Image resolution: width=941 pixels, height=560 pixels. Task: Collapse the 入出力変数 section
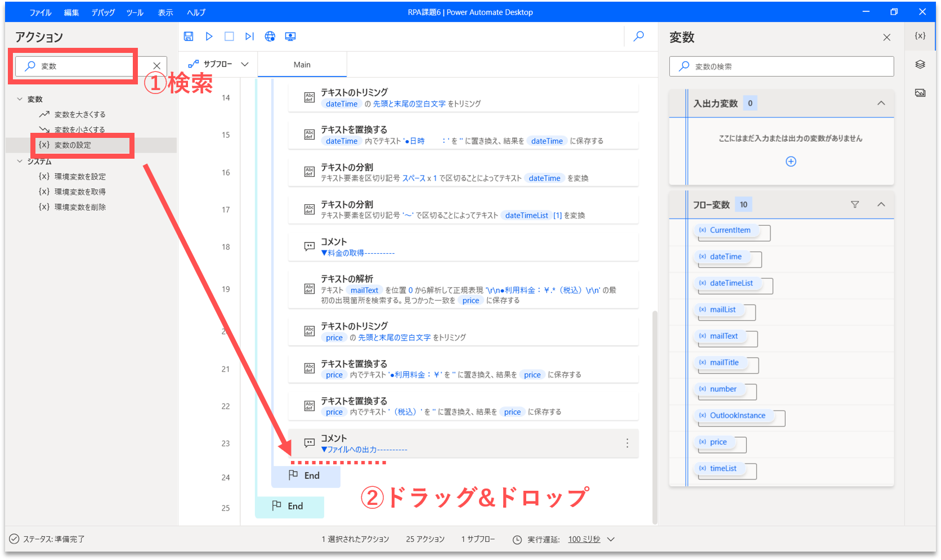[881, 103]
